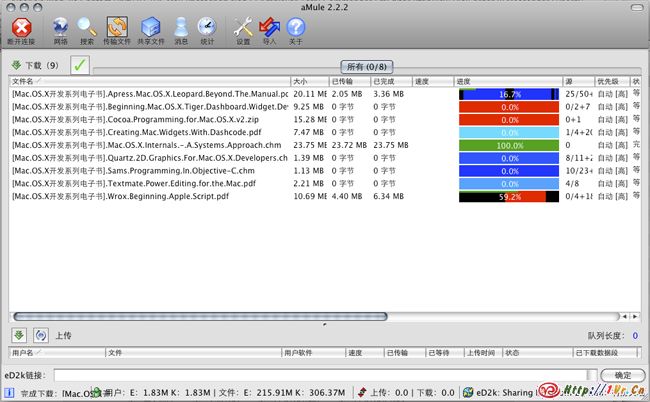Open the Preferences (设置) tools icon
The height and width of the screenshot is (402, 650).
pos(243,28)
